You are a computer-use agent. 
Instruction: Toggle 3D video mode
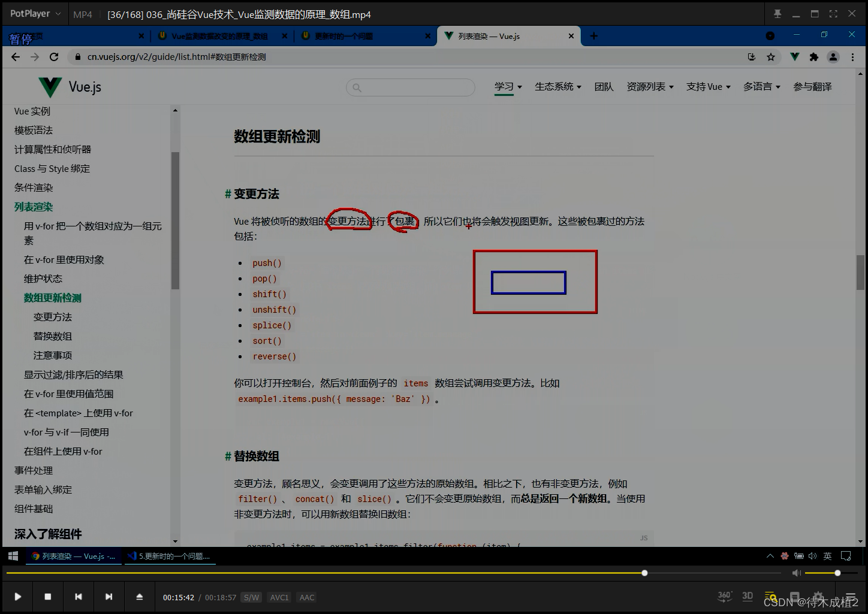click(x=748, y=596)
